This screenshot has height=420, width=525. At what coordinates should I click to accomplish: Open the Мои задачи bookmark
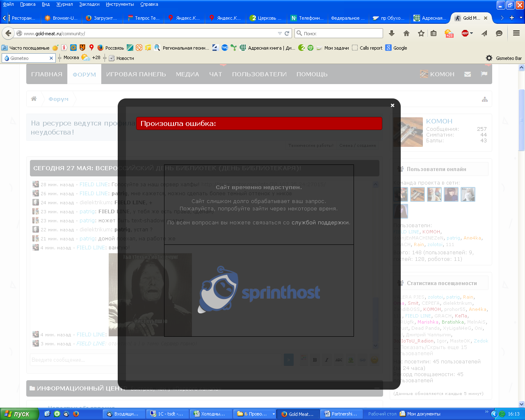pos(333,48)
